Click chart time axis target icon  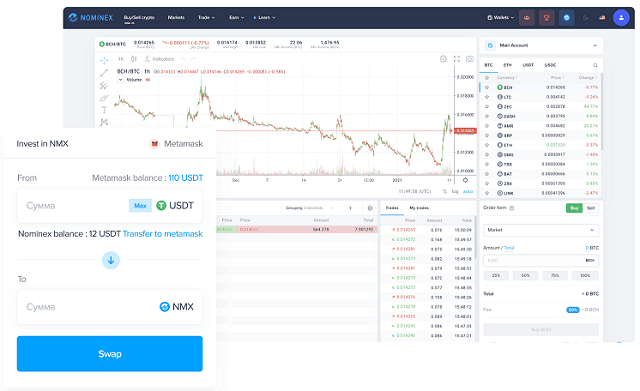click(465, 180)
